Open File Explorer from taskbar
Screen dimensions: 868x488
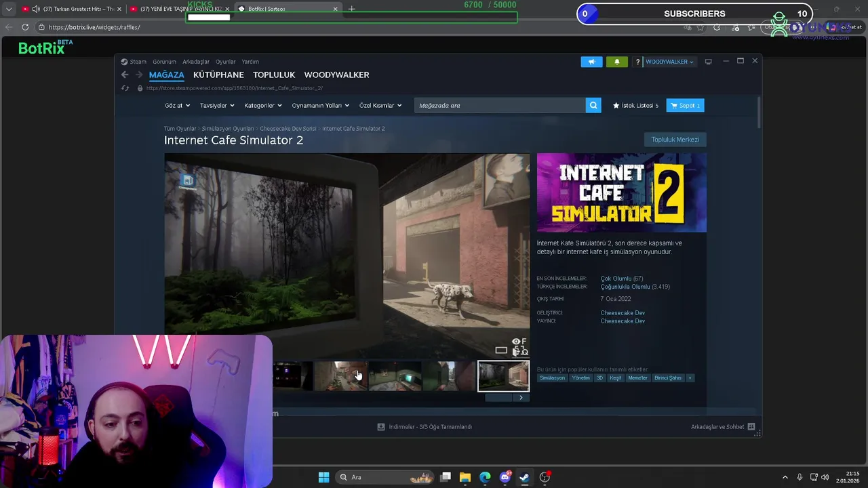pyautogui.click(x=465, y=477)
